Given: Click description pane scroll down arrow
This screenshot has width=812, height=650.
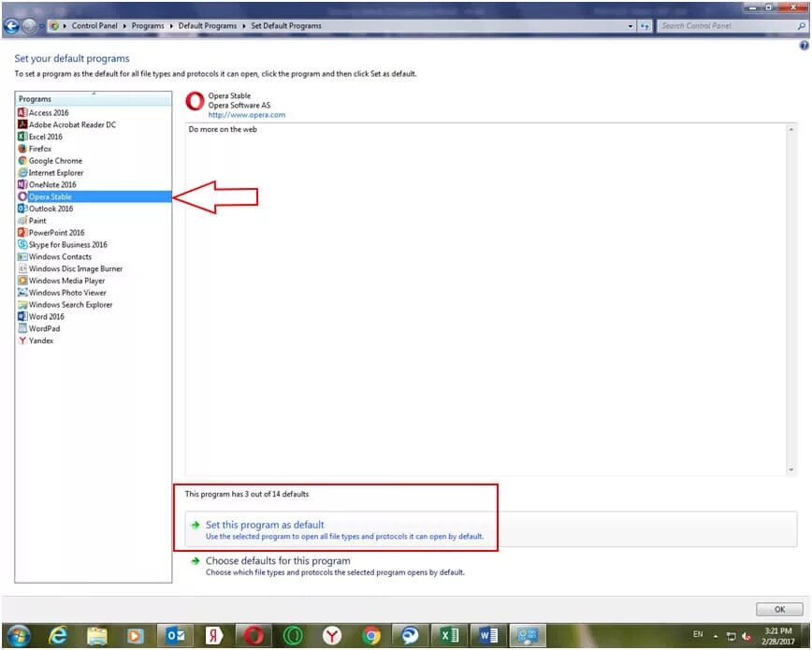Looking at the screenshot, I should [790, 469].
